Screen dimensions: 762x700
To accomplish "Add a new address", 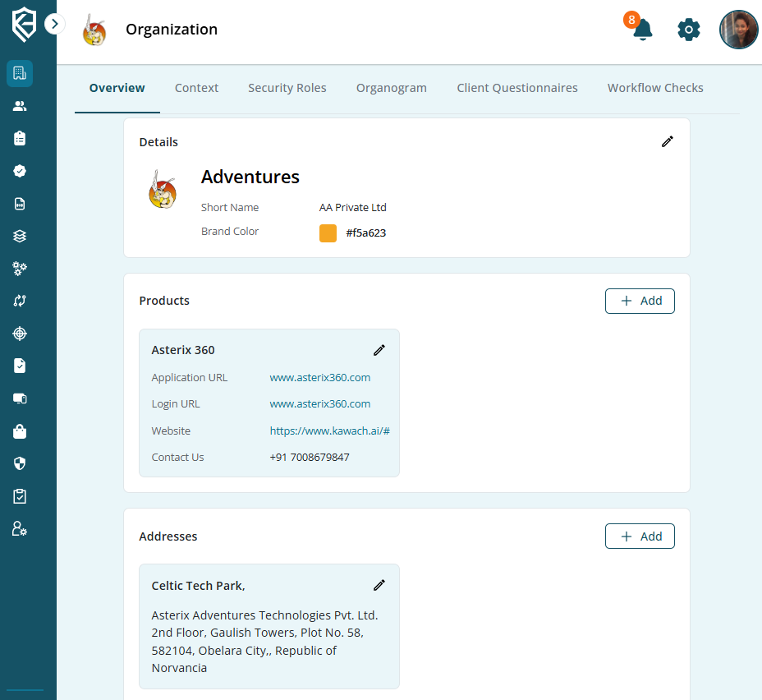I will click(x=640, y=536).
